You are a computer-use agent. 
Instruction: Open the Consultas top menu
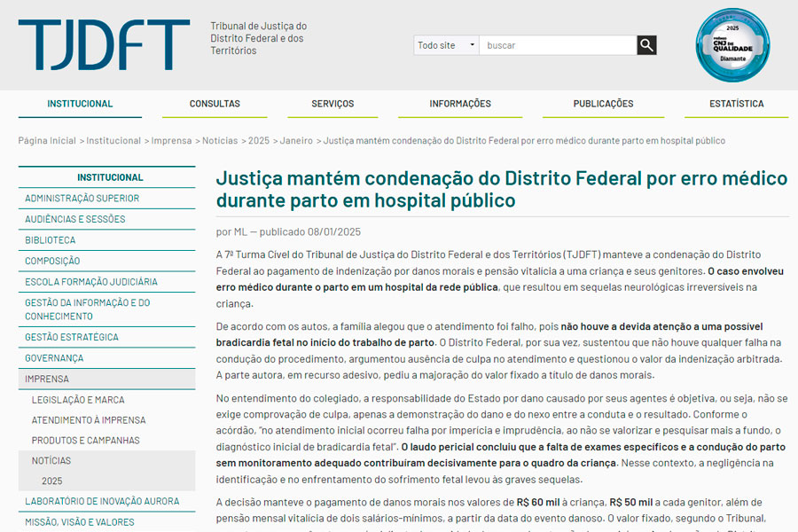click(215, 104)
